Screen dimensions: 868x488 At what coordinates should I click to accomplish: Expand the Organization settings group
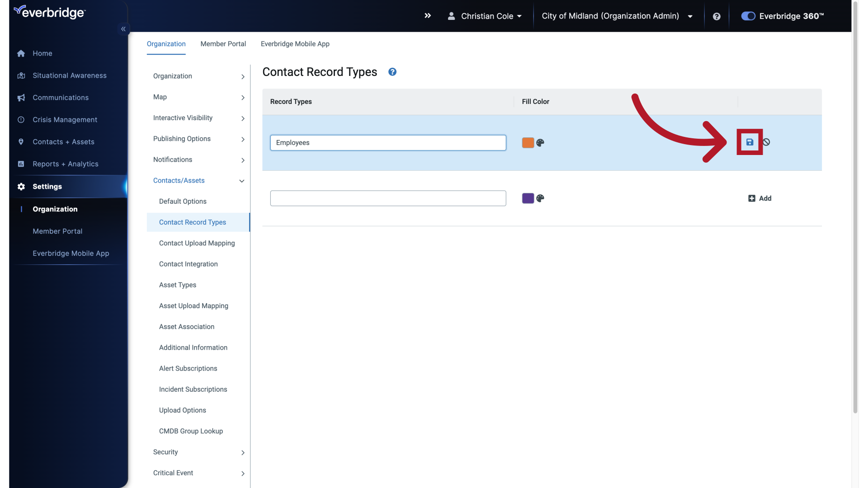[199, 76]
